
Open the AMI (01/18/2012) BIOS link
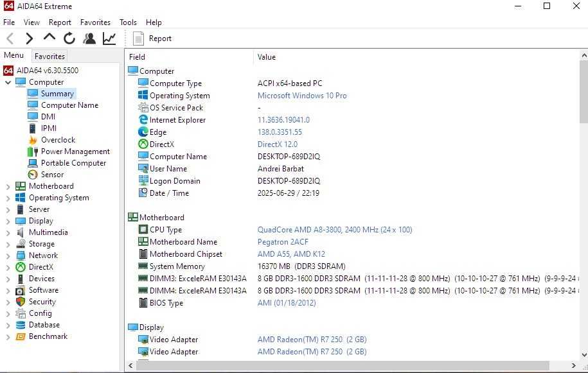point(287,302)
